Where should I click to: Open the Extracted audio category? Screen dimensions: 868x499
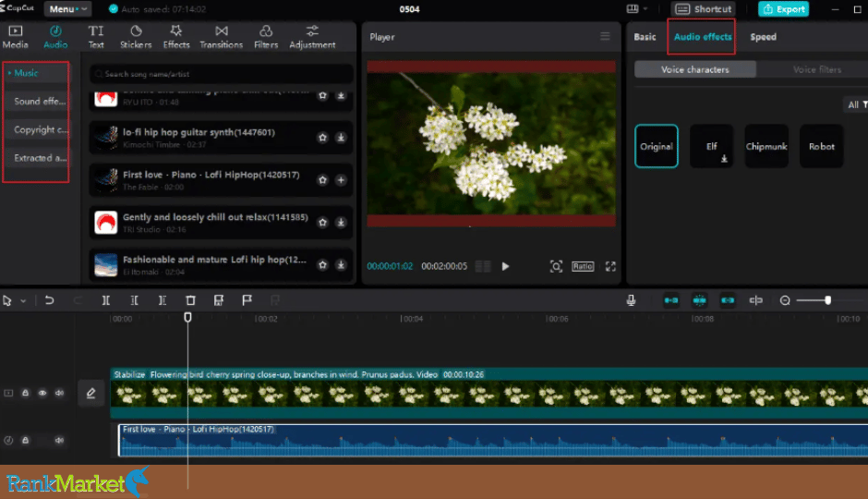tap(37, 158)
